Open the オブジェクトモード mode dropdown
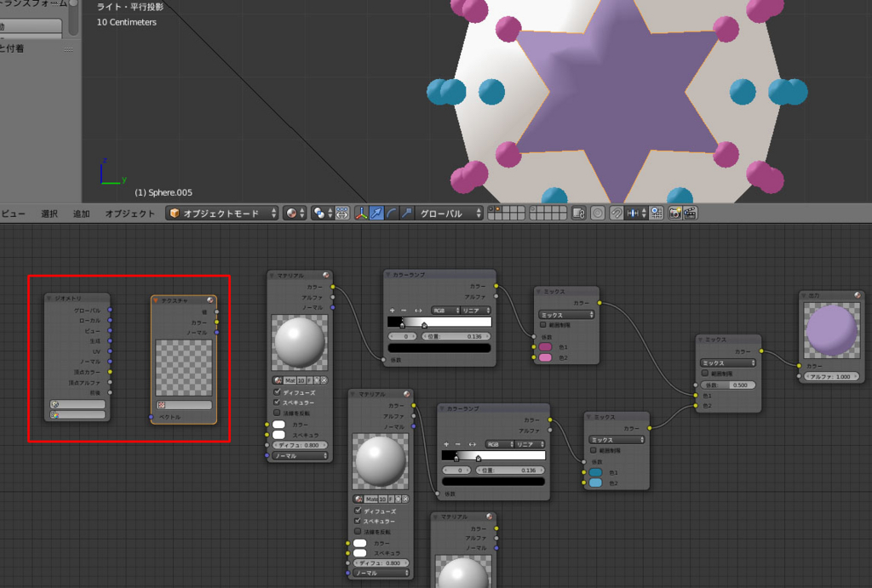 click(x=222, y=214)
